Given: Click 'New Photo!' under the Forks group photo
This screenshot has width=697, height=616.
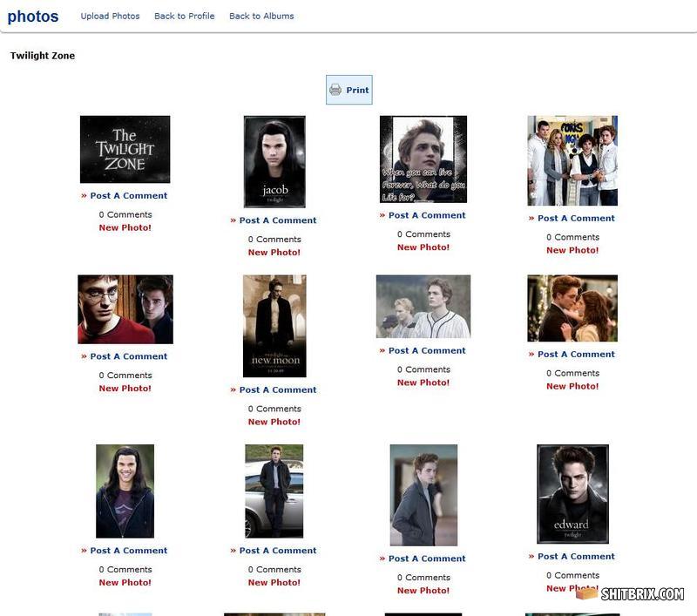Looking at the screenshot, I should point(572,250).
